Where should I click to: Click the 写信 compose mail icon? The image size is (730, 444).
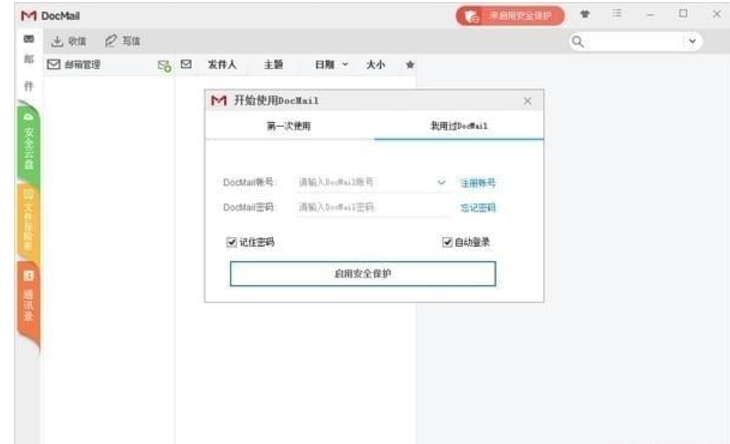pos(110,41)
